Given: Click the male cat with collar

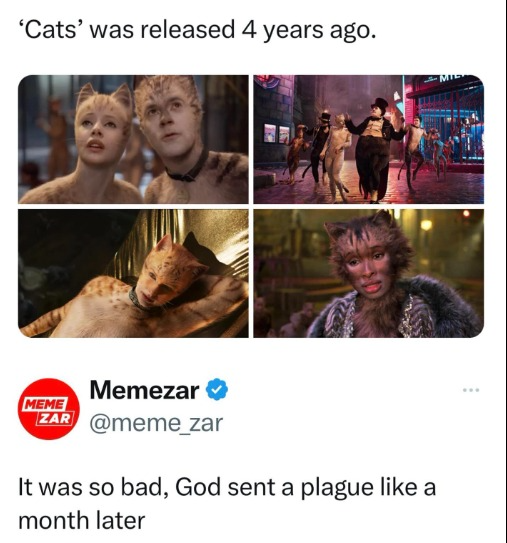Looking at the screenshot, I should [x=189, y=139].
